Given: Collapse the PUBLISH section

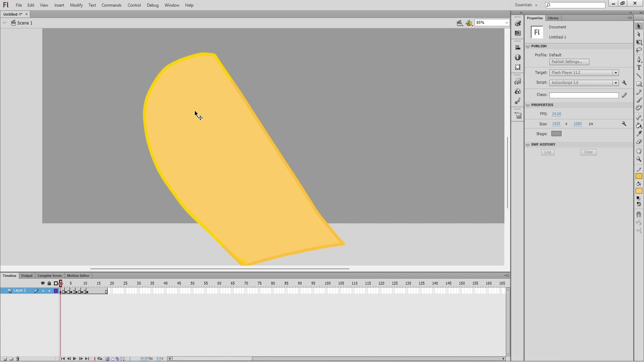Looking at the screenshot, I should coord(528,47).
